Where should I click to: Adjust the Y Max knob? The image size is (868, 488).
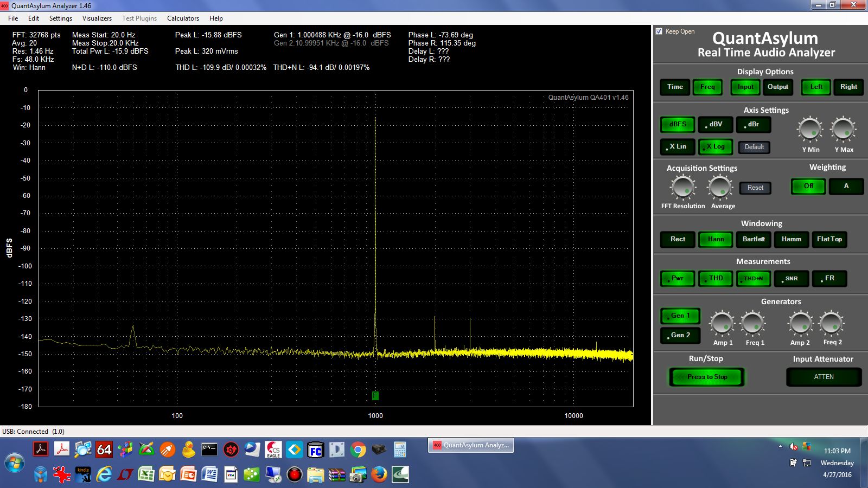[x=843, y=130]
